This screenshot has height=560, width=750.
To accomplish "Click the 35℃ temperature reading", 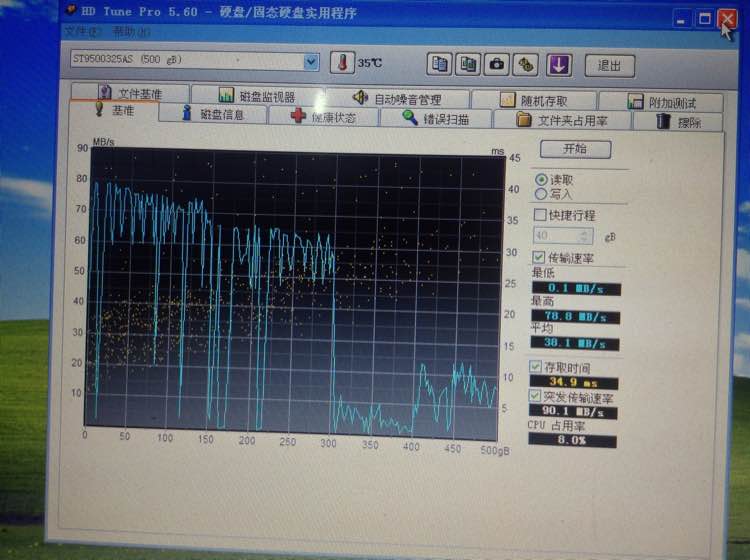I will pos(370,63).
